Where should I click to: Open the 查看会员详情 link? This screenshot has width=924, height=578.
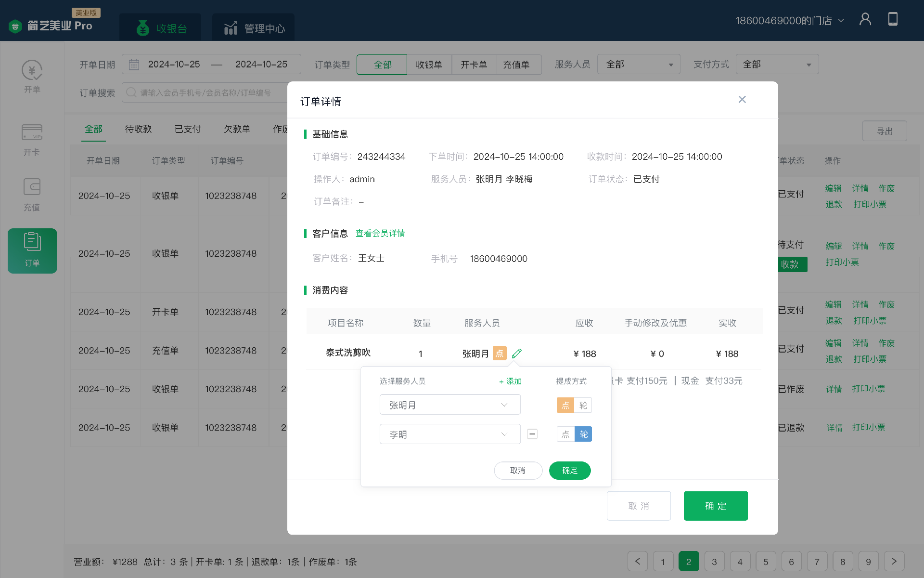point(380,234)
